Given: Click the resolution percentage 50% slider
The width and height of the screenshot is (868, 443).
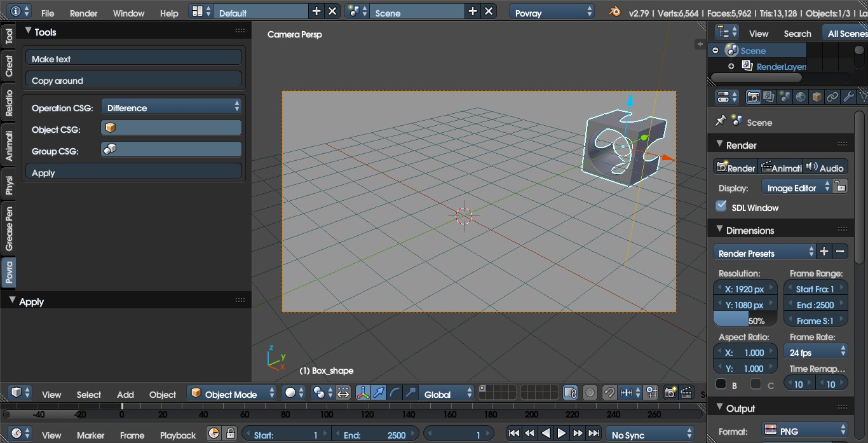Looking at the screenshot, I should pos(745,320).
